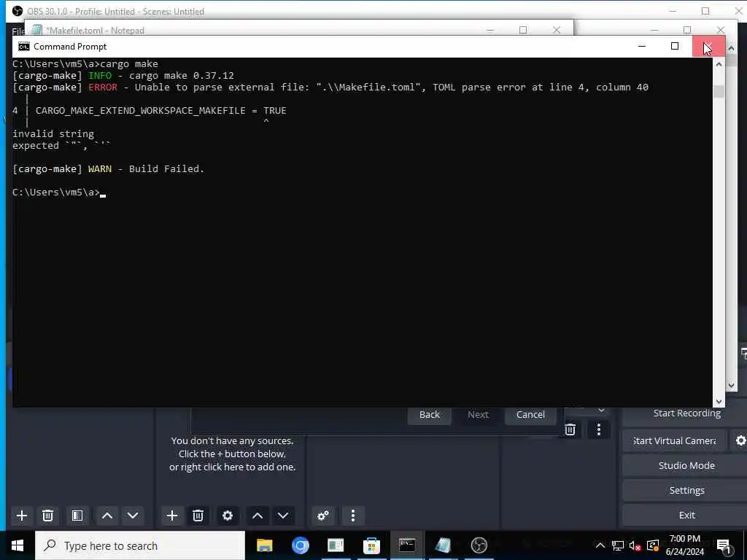747x560 pixels.
Task: Click Start Recording in OBS
Action: 686,413
